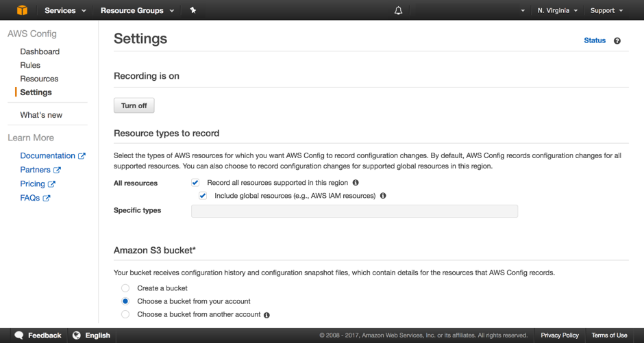Click the Recording is on text
The height and width of the screenshot is (343, 644).
[147, 76]
